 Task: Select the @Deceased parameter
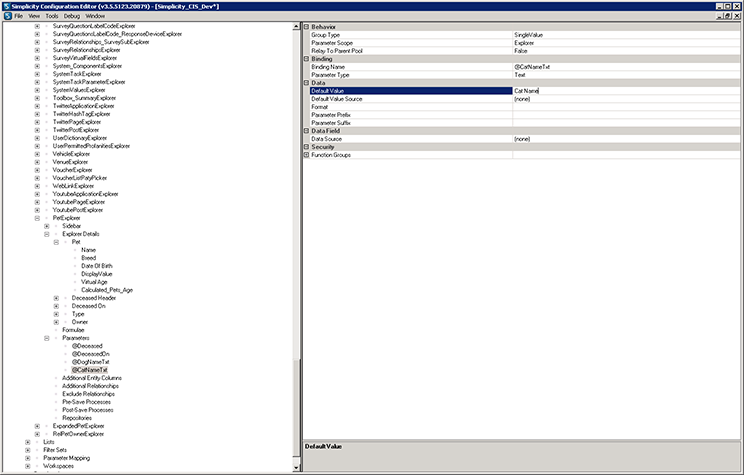point(87,346)
